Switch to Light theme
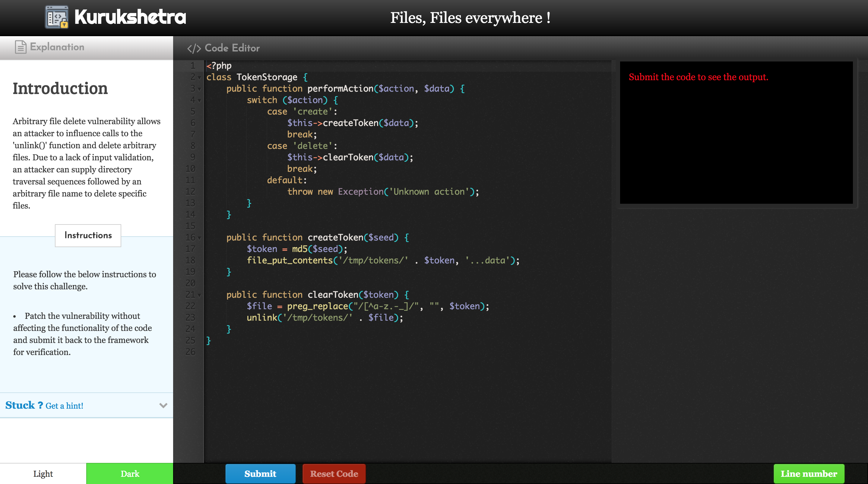The width and height of the screenshot is (868, 484). click(43, 473)
